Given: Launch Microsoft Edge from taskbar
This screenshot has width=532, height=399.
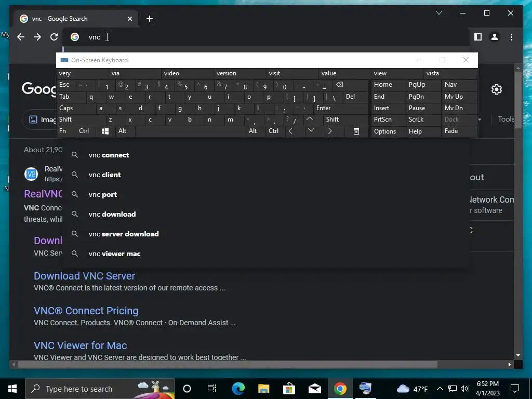Looking at the screenshot, I should click(238, 389).
